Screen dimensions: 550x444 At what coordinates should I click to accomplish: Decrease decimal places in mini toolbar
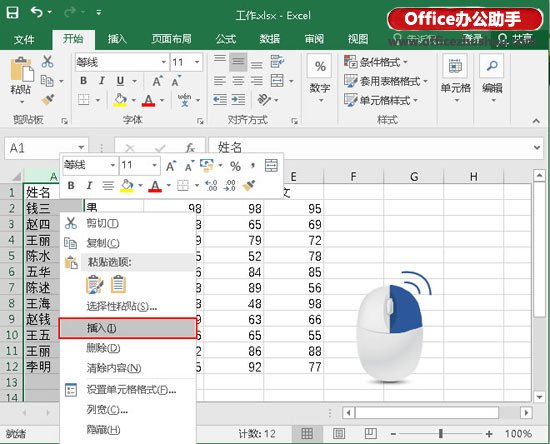229,185
